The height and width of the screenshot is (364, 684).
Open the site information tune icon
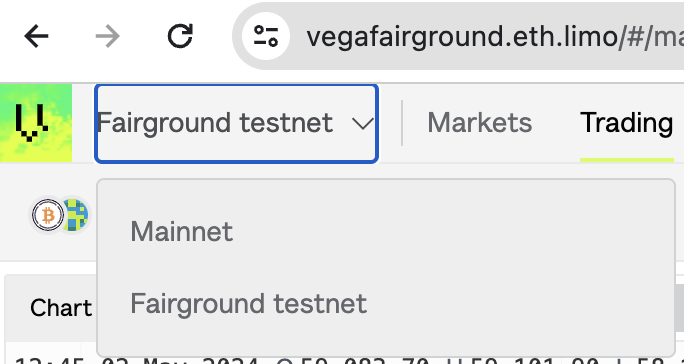(x=266, y=36)
